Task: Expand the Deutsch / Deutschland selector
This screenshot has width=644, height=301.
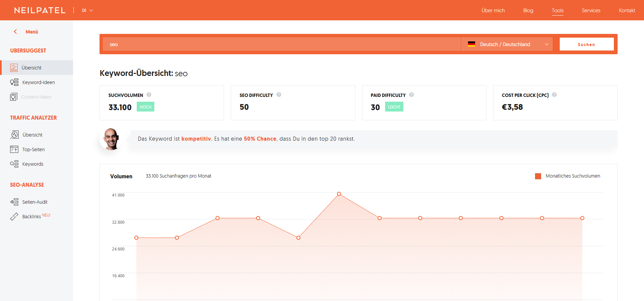Action: (x=507, y=44)
